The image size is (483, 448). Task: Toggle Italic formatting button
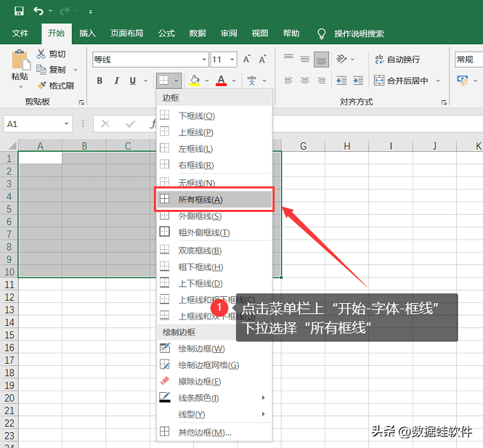pos(116,81)
